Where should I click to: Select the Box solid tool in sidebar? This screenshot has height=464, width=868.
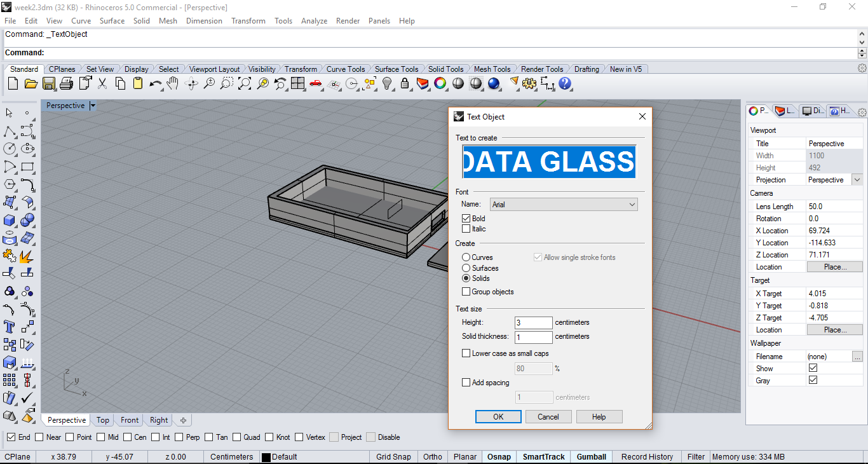click(x=10, y=220)
